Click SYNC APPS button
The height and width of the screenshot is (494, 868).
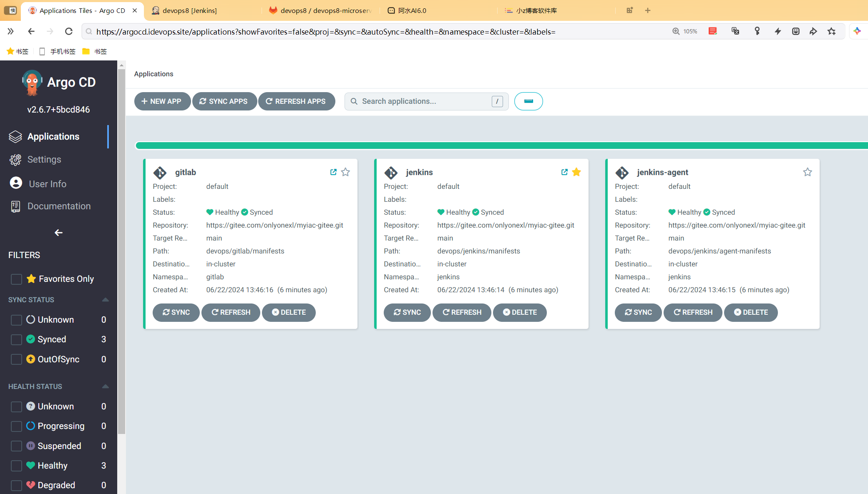click(224, 101)
